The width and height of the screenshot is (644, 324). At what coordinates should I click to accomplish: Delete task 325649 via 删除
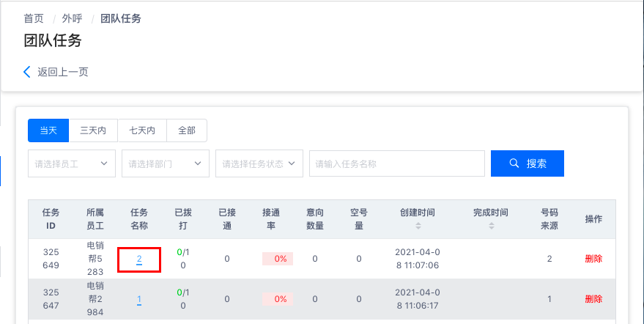pyautogui.click(x=593, y=259)
